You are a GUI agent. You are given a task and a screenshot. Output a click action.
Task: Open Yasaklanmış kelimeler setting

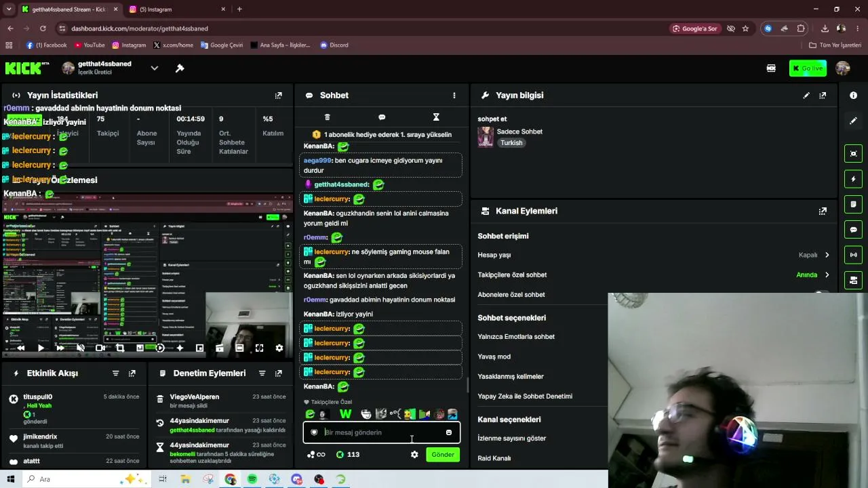[511, 377]
